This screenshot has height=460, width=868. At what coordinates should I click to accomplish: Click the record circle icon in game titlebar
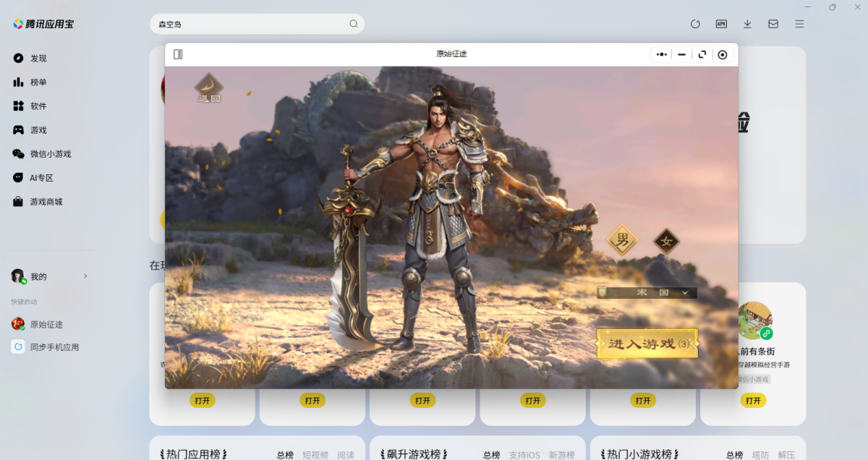(x=722, y=54)
